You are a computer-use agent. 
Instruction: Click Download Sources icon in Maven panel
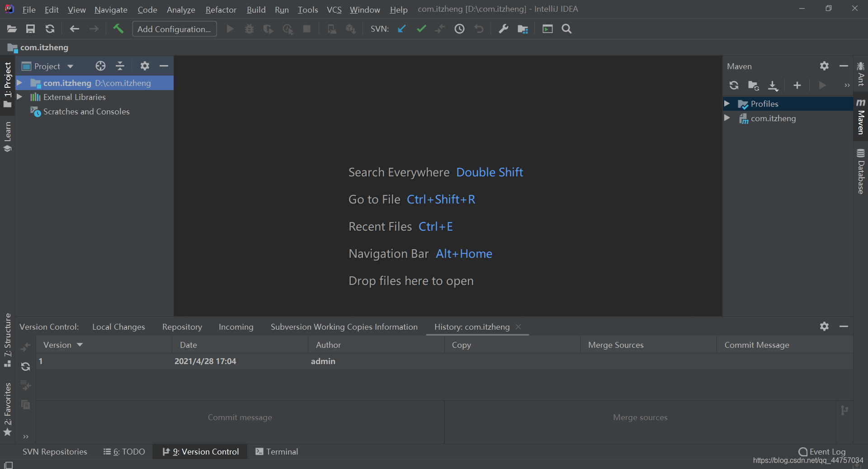point(773,85)
